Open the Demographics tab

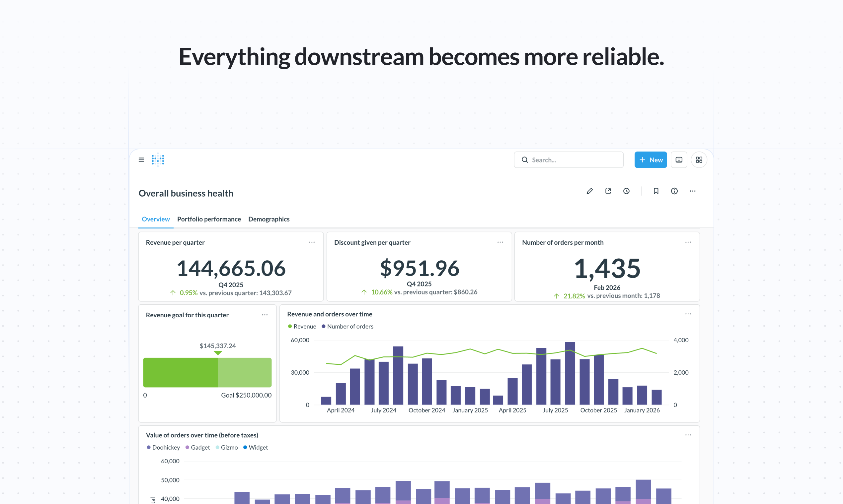pyautogui.click(x=269, y=219)
